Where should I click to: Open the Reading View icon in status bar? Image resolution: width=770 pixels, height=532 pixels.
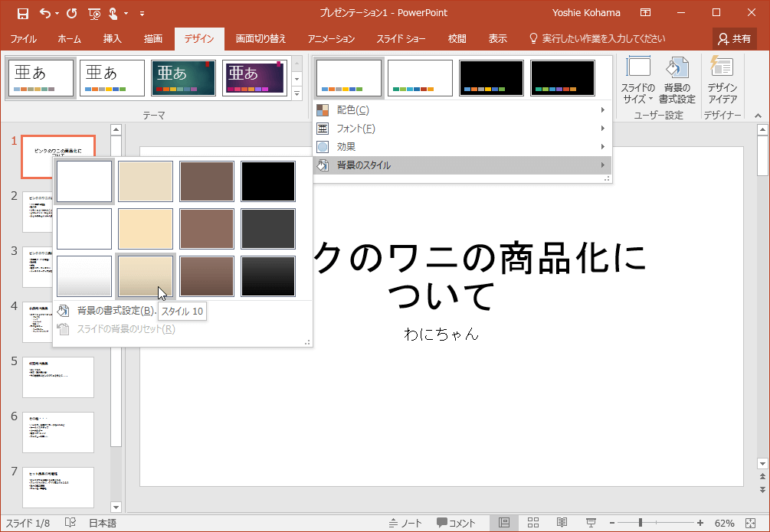[562, 523]
